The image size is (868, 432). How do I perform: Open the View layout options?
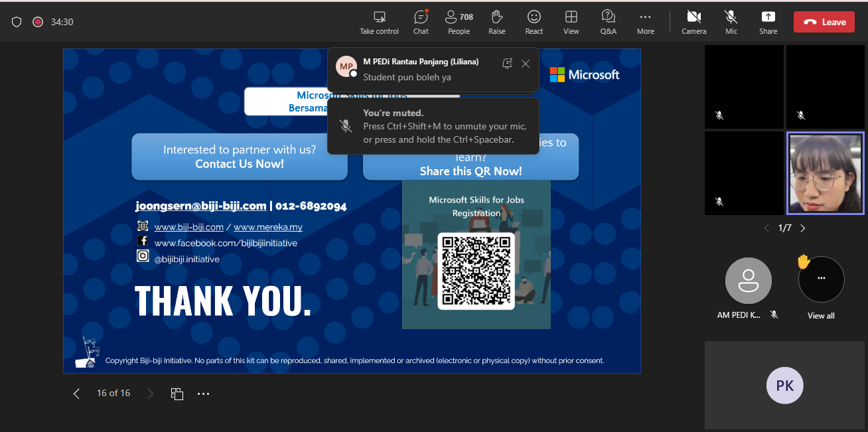click(571, 21)
